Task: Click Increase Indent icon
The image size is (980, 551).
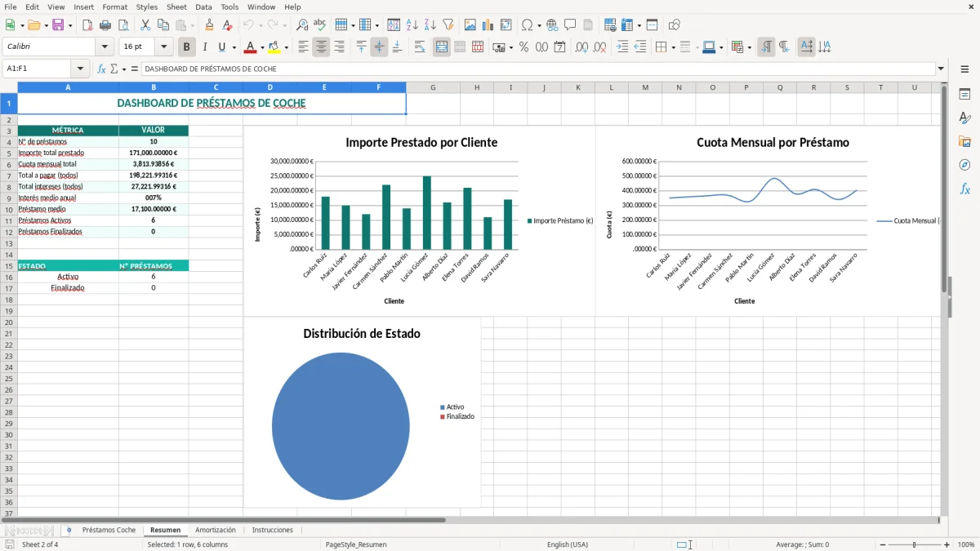Action: click(622, 47)
